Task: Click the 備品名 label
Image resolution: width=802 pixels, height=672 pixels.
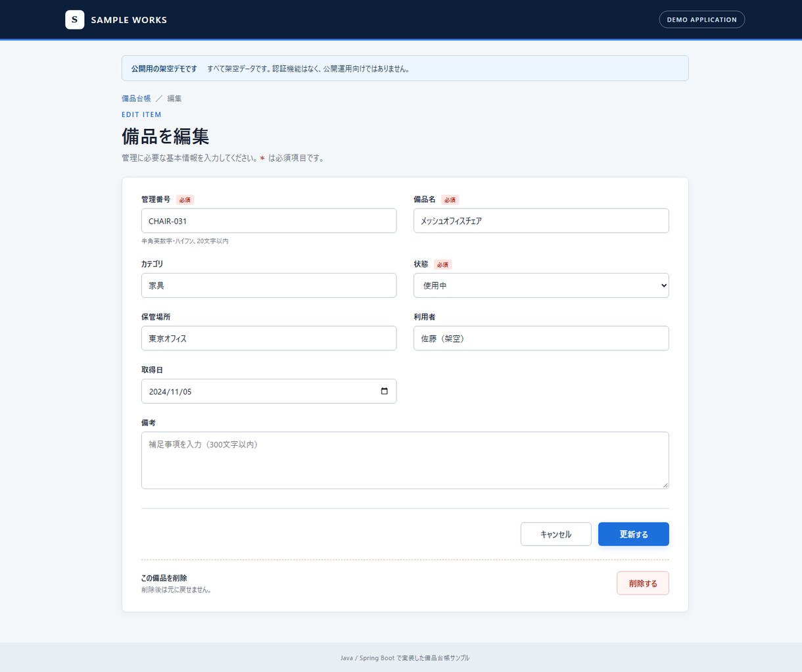Action: (425, 199)
